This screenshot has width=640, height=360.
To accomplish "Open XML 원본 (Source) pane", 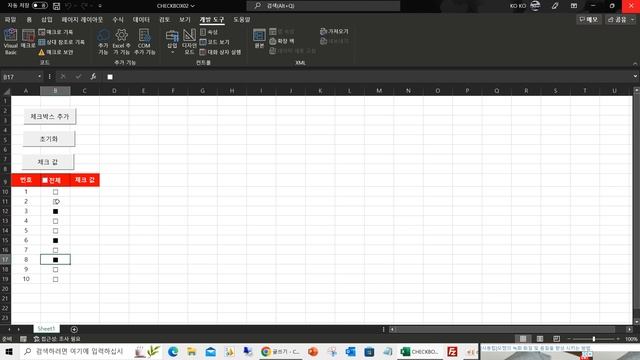I will (259, 39).
